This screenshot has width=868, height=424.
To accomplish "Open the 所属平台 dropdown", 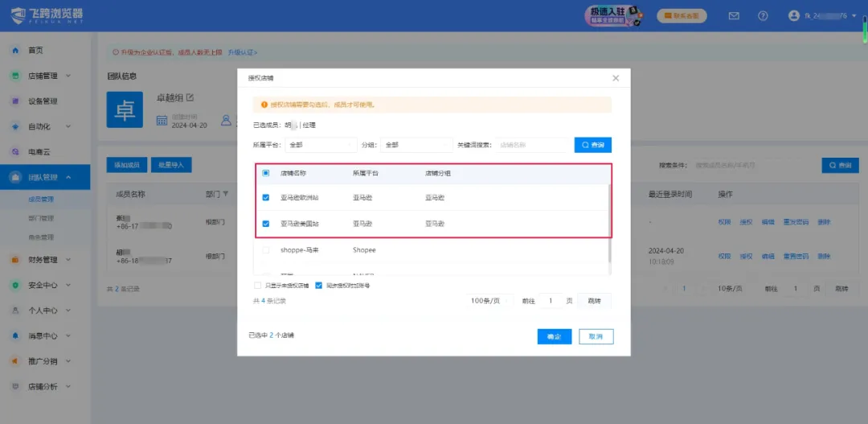I will point(321,145).
